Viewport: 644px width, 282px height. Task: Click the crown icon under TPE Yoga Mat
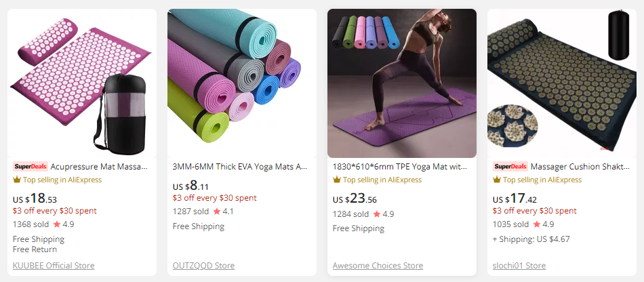(x=337, y=180)
